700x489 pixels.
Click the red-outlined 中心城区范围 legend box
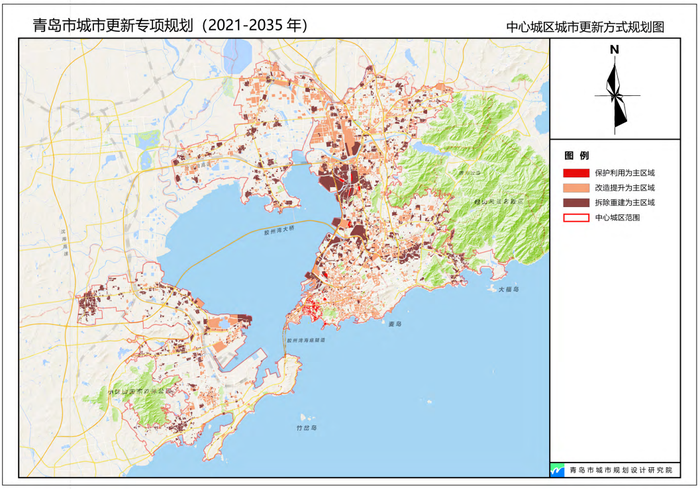point(576,217)
